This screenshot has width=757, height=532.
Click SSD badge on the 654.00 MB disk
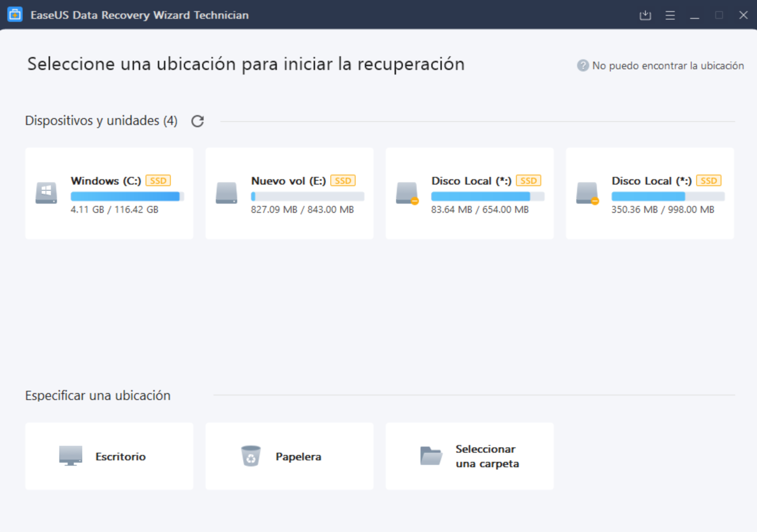529,180
